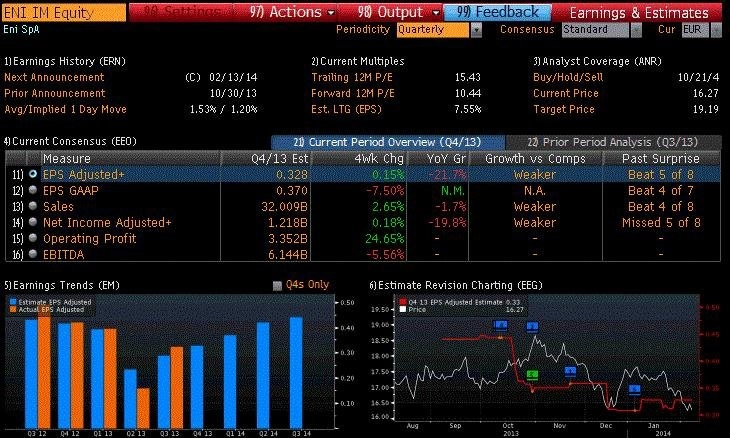Click the blue Q4 13 estimate bar
The image size is (730, 438).
click(197, 387)
